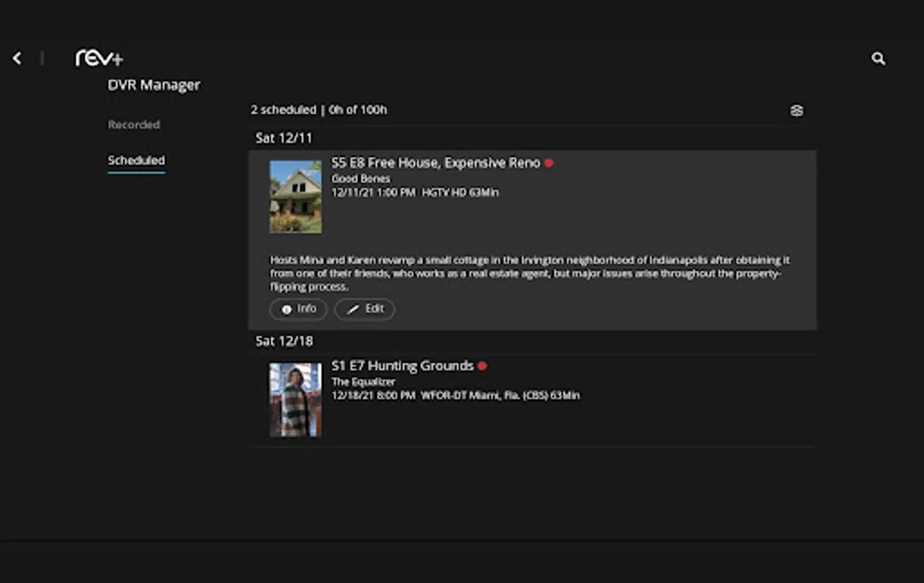This screenshot has height=583, width=924.
Task: Click the DVR Manager heading
Action: tap(154, 85)
